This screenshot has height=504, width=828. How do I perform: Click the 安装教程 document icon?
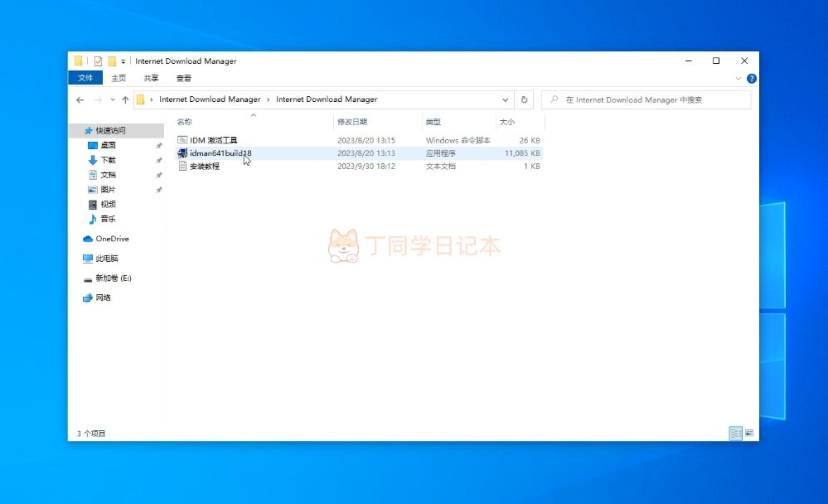pos(182,167)
